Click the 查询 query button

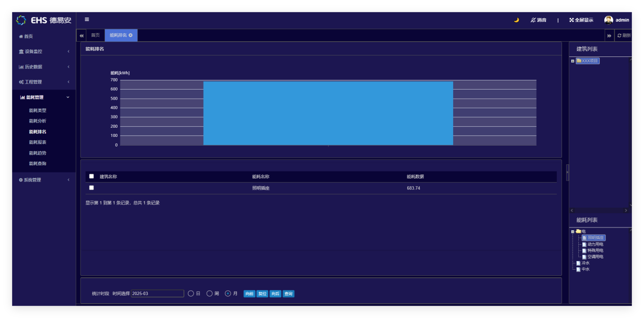[x=288, y=294]
